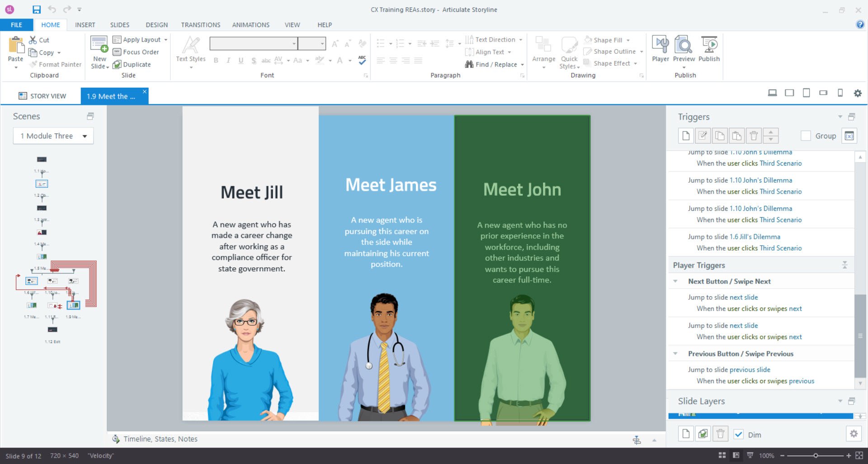Zoom out with the minus button
Viewport: 868px width, 464px height.
[782, 455]
